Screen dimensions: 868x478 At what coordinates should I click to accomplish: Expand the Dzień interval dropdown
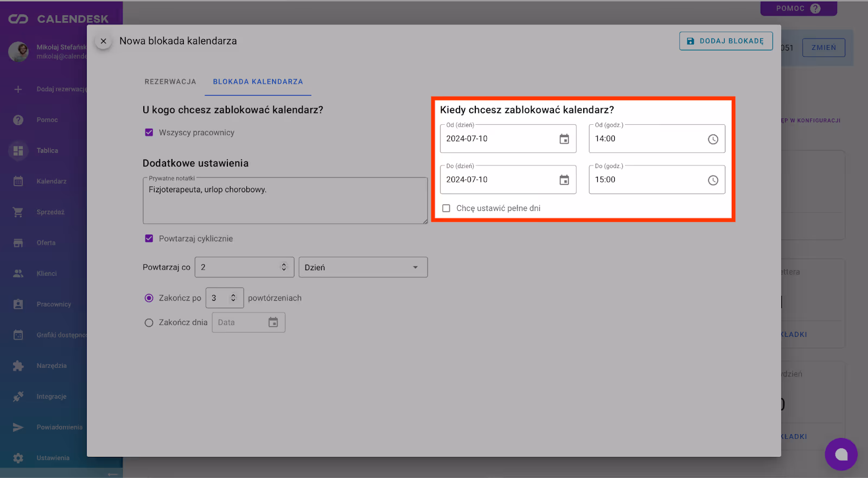point(362,267)
